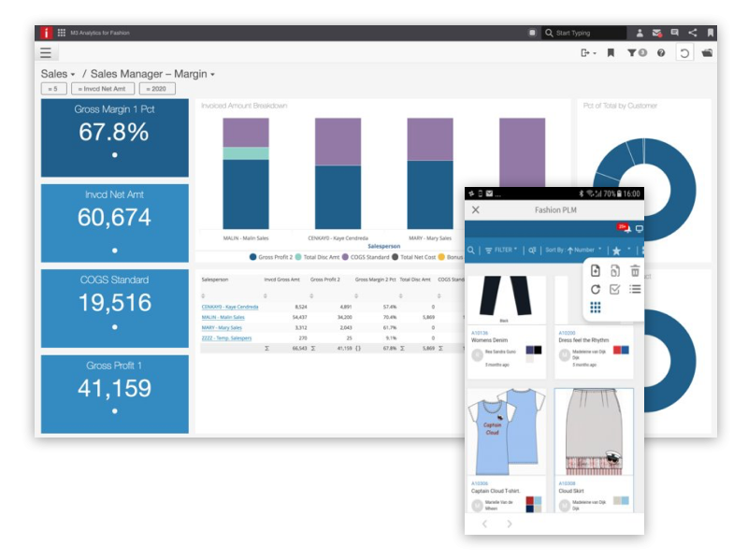Sort table by Gross Margin 2 Pct arrows
Screen dimensions: 748x560
click(356, 296)
